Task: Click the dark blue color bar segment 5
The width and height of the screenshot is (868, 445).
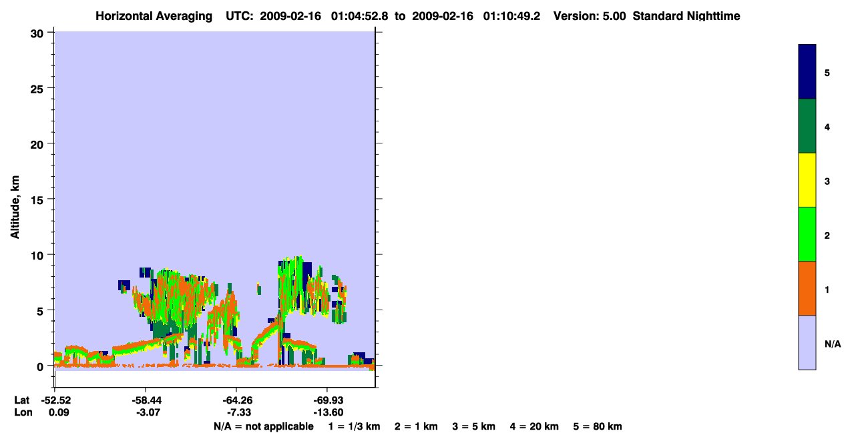Action: 807,71
